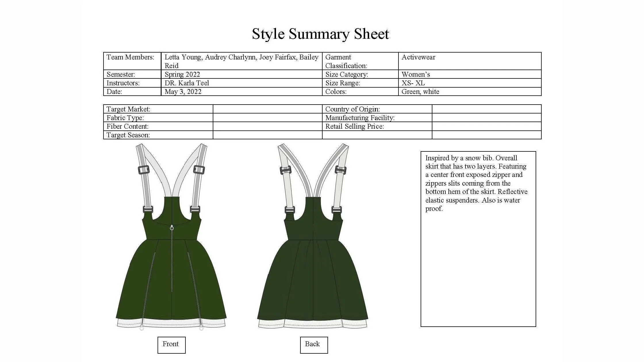This screenshot has width=644, height=362.
Task: Click the back view dress illustration
Action: pos(313,276)
